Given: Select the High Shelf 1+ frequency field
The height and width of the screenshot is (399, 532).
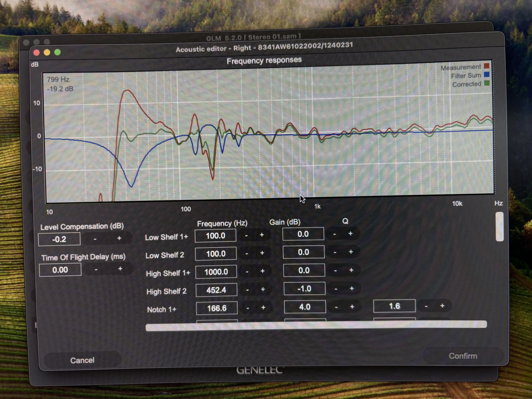Looking at the screenshot, I should pos(216,272).
